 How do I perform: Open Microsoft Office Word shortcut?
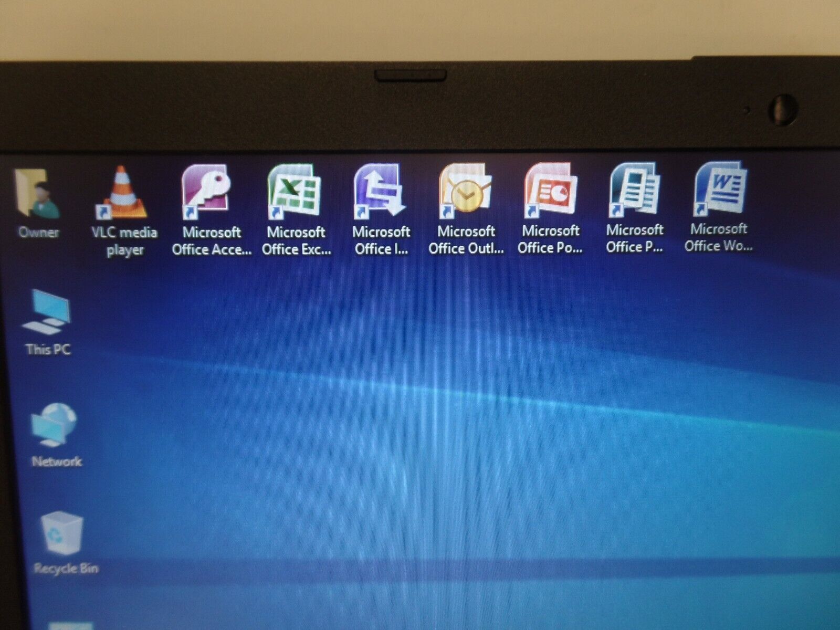click(720, 188)
